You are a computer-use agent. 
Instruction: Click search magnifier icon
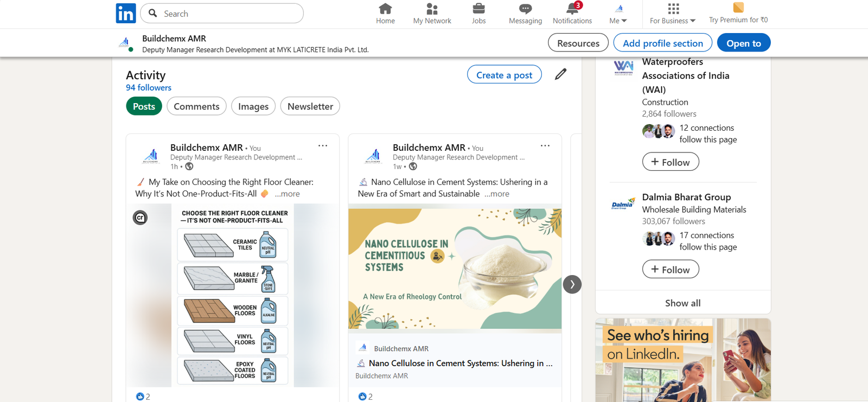coord(153,13)
